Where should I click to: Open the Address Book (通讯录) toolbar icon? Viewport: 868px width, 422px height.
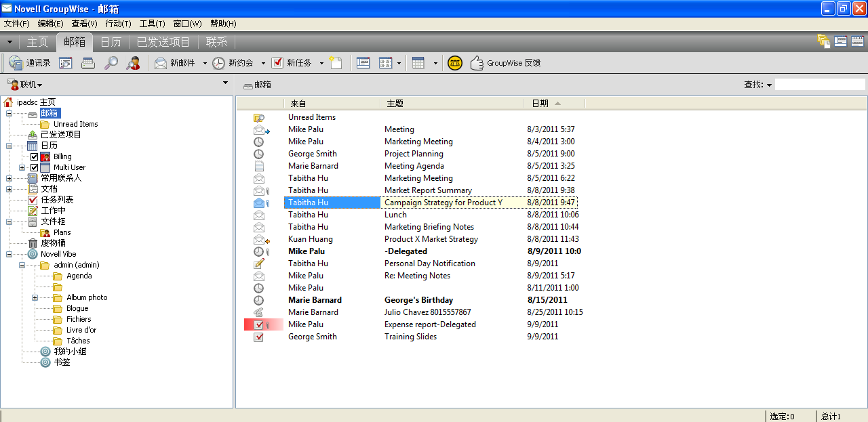(16, 63)
